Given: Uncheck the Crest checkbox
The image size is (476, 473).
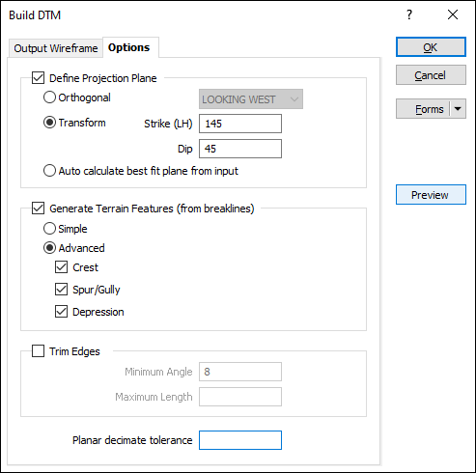Looking at the screenshot, I should click(x=61, y=267).
